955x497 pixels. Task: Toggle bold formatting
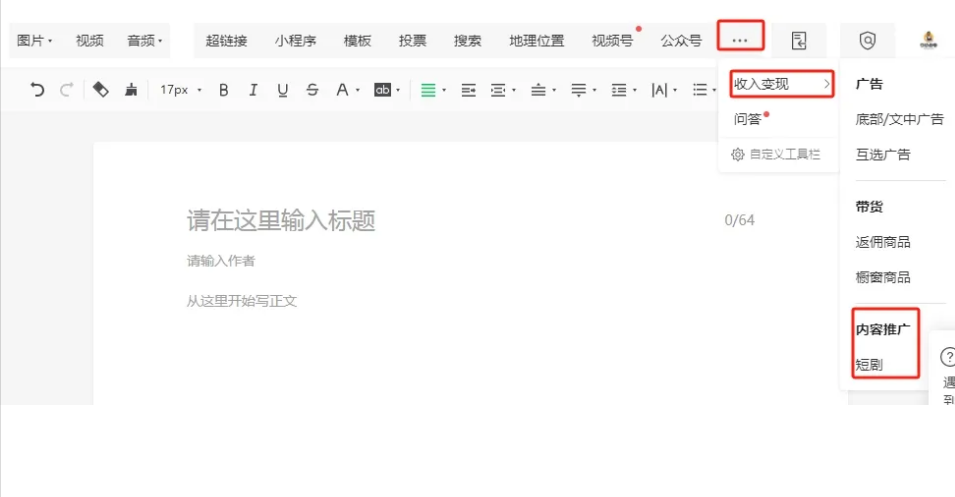[223, 90]
